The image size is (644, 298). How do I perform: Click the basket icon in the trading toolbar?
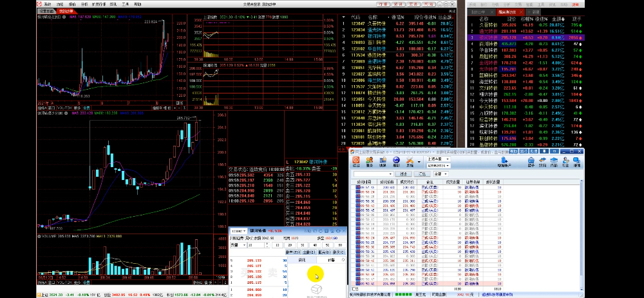pyautogui.click(x=531, y=161)
